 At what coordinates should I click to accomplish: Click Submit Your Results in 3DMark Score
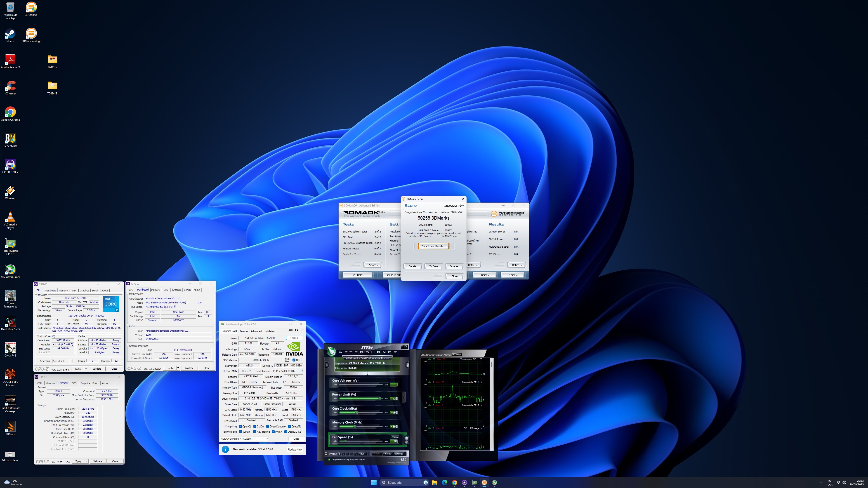433,246
